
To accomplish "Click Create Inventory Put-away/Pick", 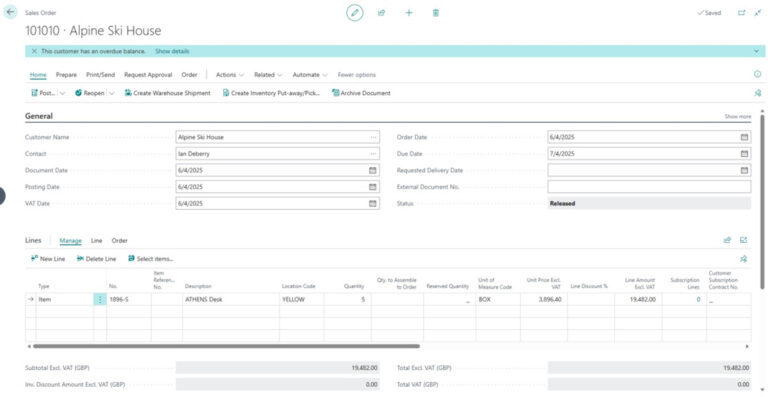I will (271, 93).
